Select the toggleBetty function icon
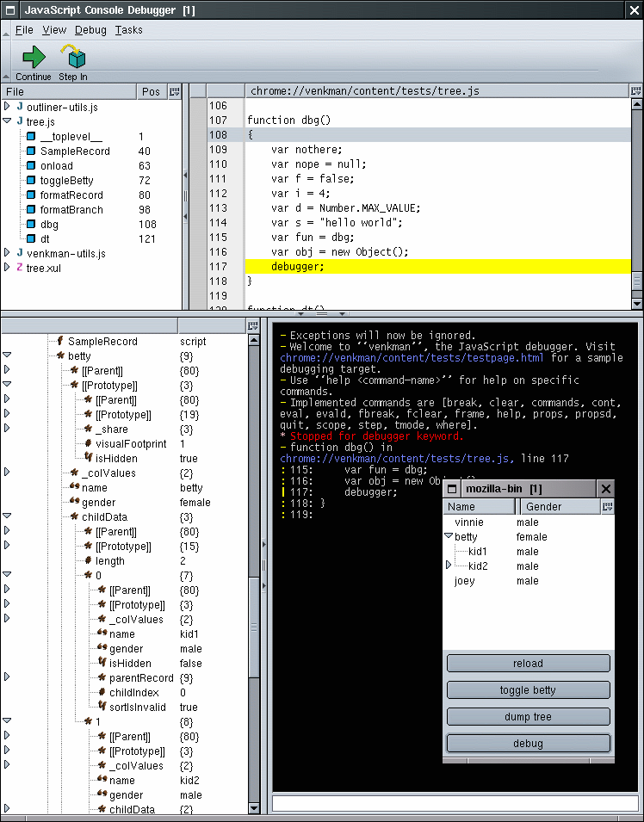The image size is (644, 822). (x=31, y=181)
